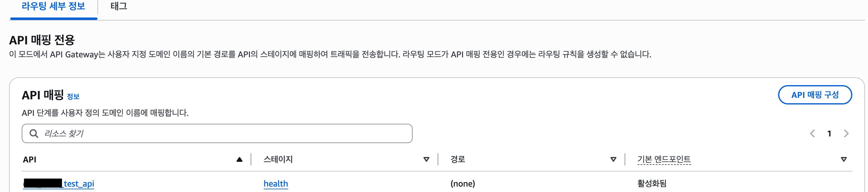Viewport: 868px width, 192px height.
Task: Click the API column header label
Action: click(30, 160)
